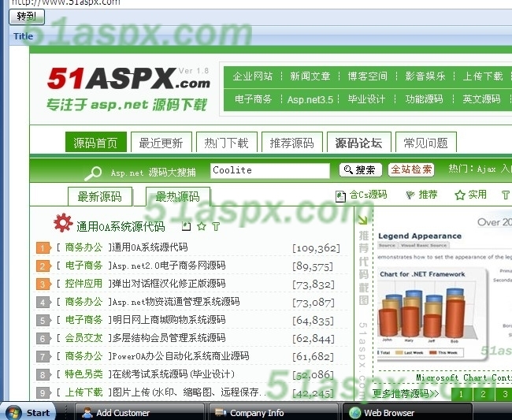Switch to Web Browser taskbar window

click(x=407, y=412)
